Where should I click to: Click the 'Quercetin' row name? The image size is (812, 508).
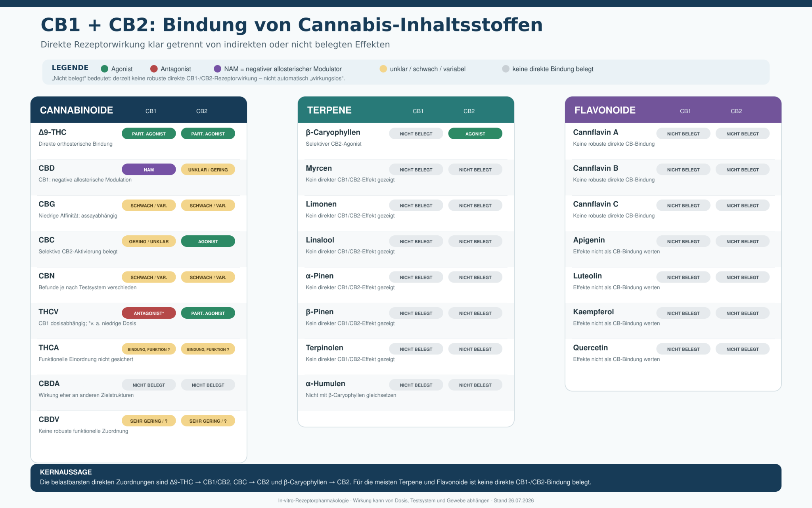(590, 348)
